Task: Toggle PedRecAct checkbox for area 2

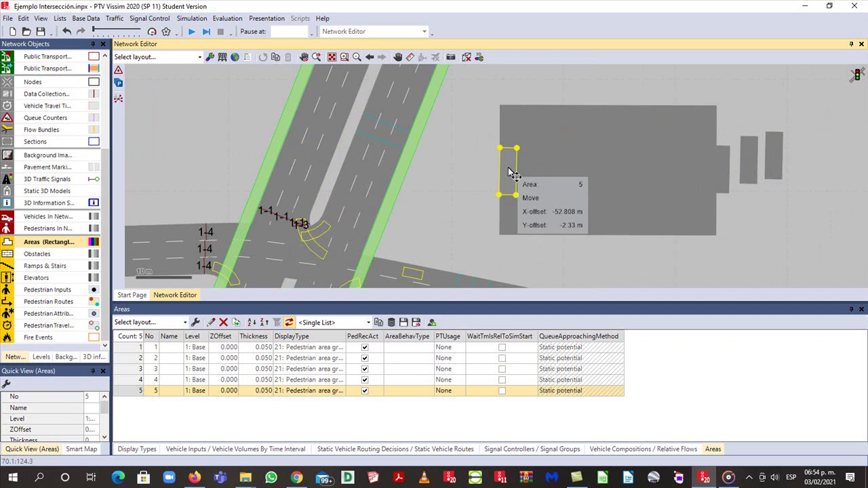Action: pos(365,358)
